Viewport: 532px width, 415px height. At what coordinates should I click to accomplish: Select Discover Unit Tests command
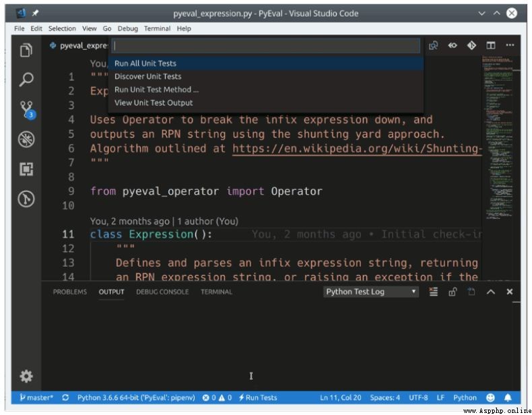265,76
